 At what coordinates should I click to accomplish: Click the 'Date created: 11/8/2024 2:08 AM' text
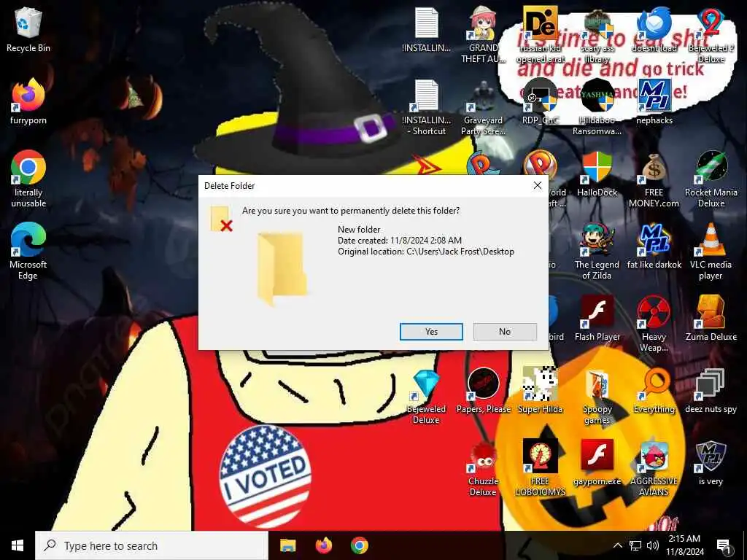pyautogui.click(x=400, y=241)
